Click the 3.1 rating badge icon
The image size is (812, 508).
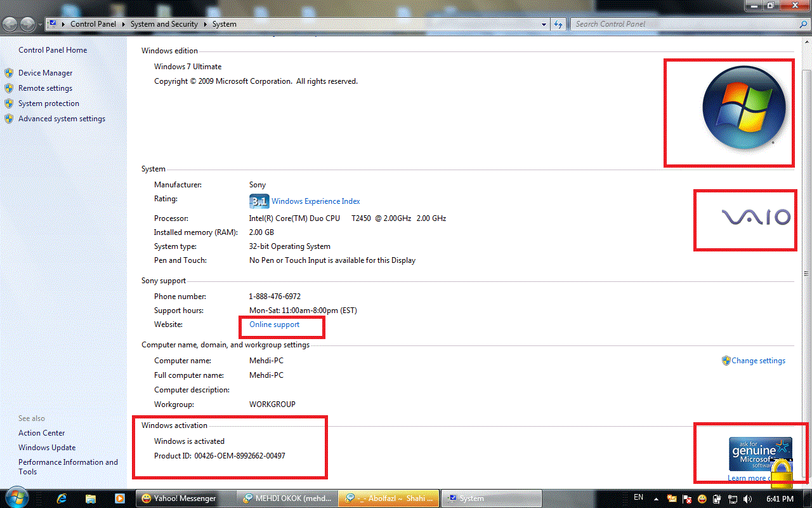pos(259,201)
